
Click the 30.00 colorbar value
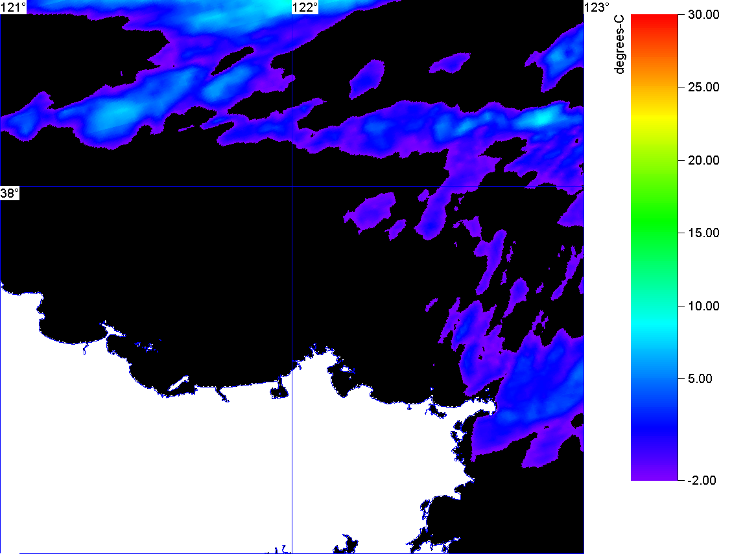click(x=703, y=15)
